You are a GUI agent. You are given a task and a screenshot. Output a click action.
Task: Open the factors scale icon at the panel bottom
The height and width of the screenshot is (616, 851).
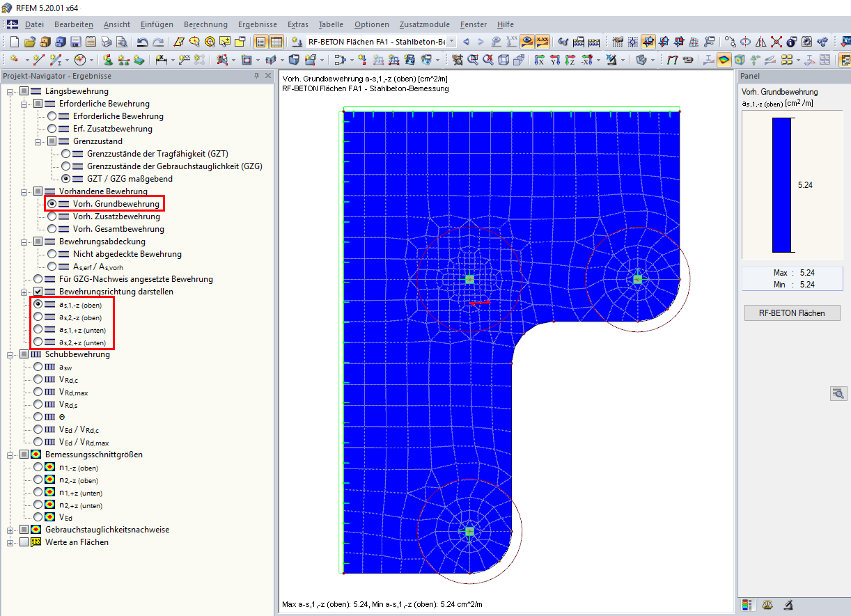coord(769,605)
